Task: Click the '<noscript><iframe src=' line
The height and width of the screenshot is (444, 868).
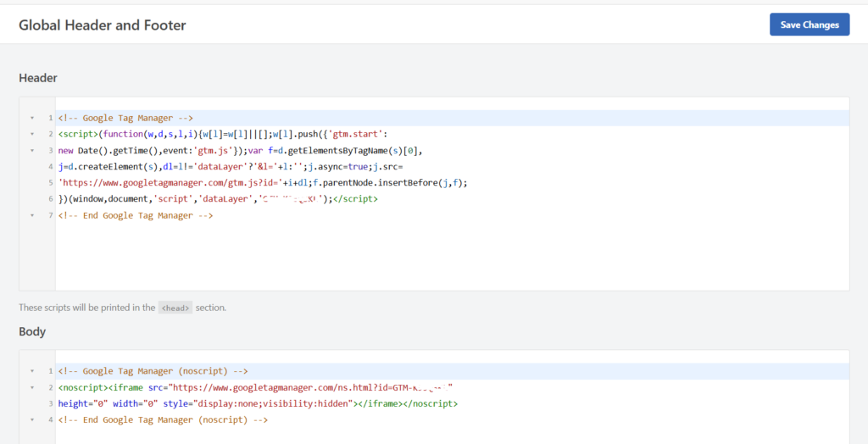Action: point(255,387)
